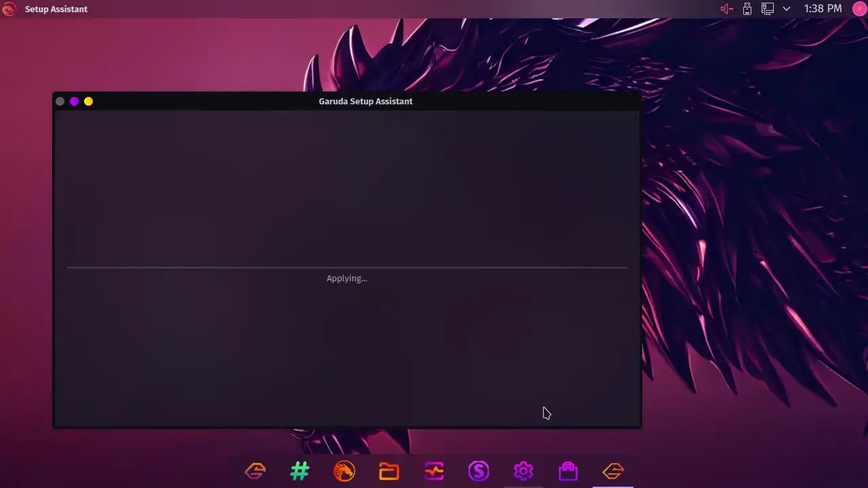Open the pink user avatar menu
This screenshot has height=488, width=868.
pos(859,9)
